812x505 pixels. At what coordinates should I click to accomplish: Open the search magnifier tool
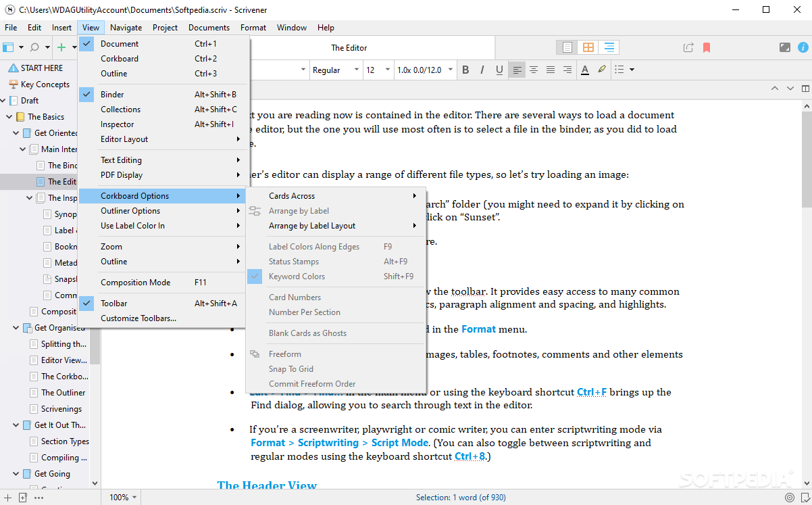click(35, 47)
